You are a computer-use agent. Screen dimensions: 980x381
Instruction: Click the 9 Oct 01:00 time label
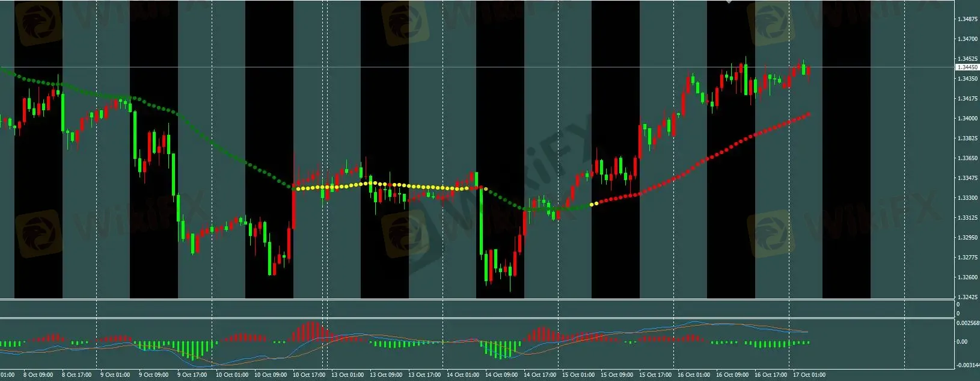click(115, 375)
